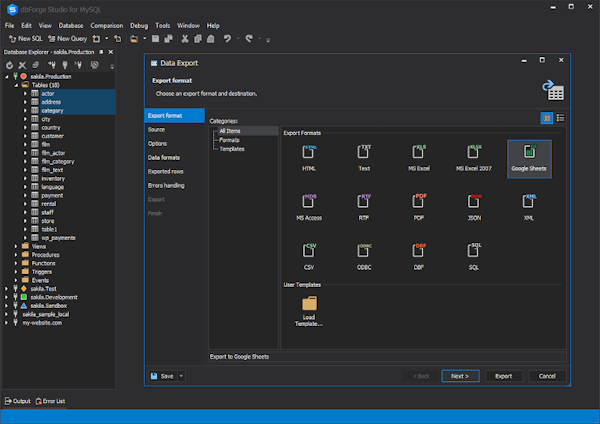Viewport: 600px width, 424px height.
Task: Open the File menu
Action: [10, 26]
